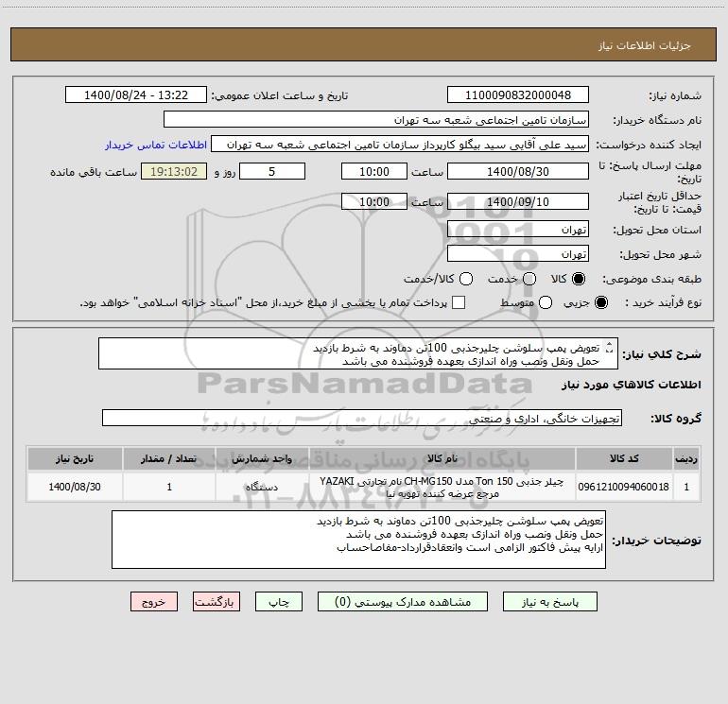Open مشاهده مدارک پیوستی (0) button
Viewport: 728px width, 704px height.
[403, 602]
